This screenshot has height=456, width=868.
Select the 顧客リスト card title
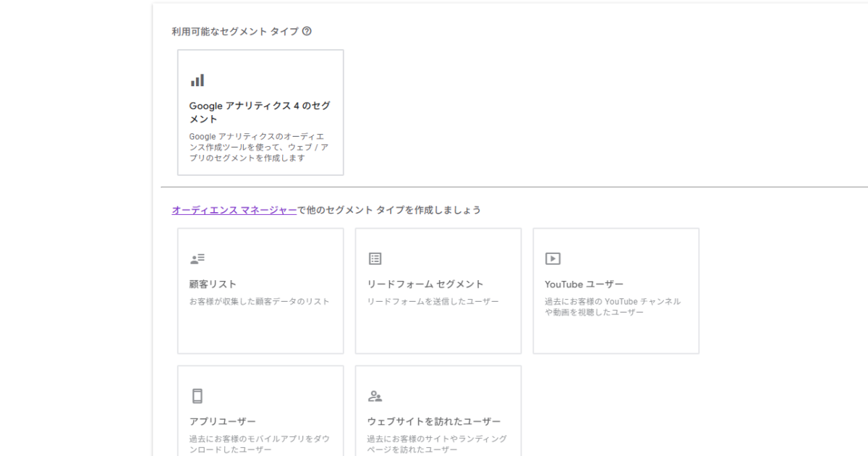[x=213, y=284]
